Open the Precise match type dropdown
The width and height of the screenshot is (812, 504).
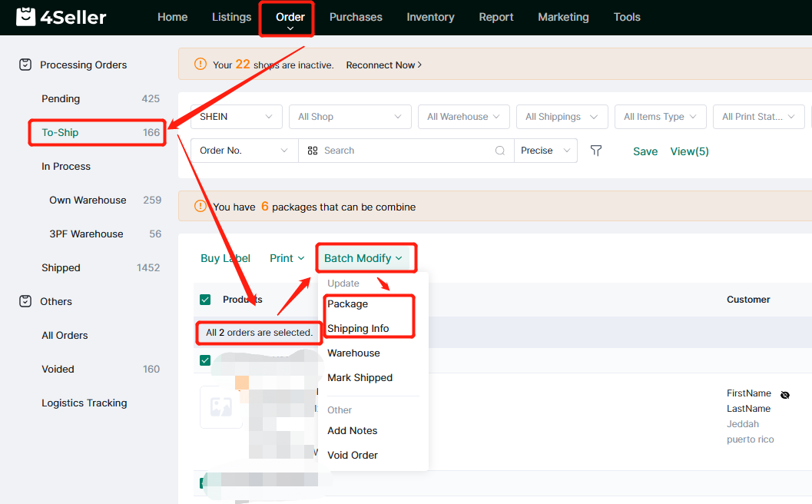coord(545,151)
